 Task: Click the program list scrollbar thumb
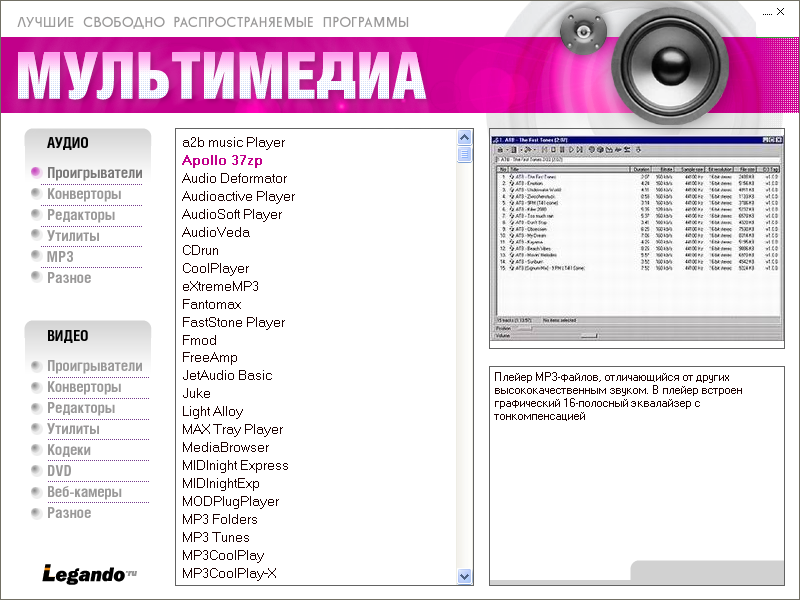pos(464,155)
